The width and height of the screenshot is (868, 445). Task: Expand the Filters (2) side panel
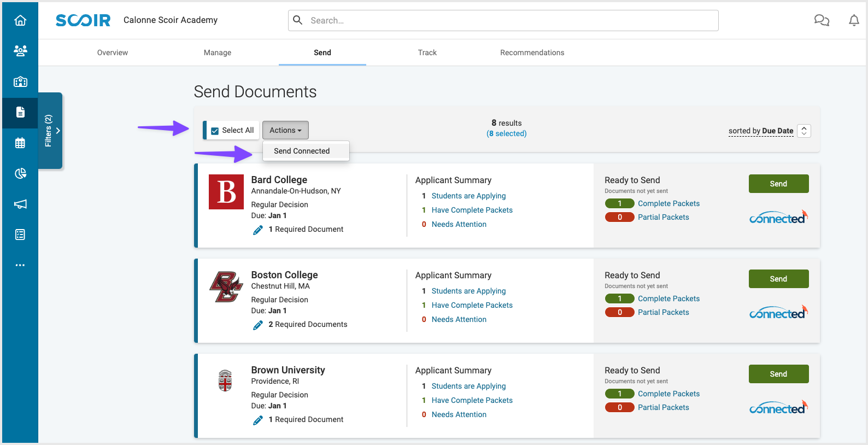point(50,131)
